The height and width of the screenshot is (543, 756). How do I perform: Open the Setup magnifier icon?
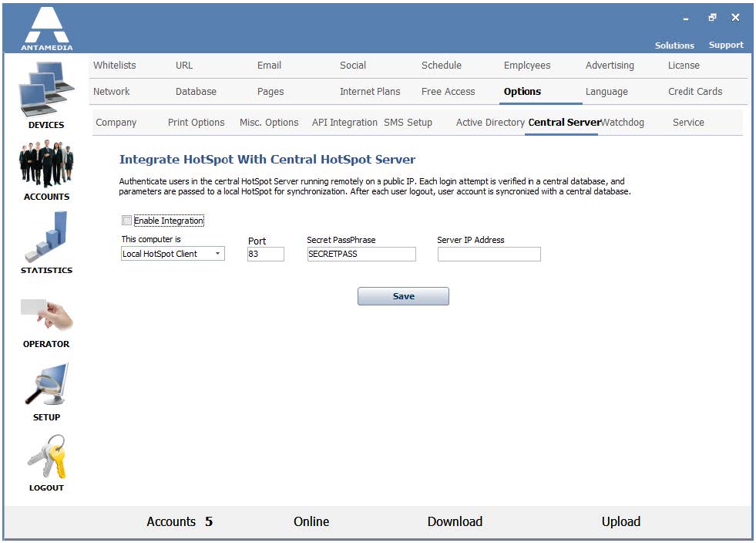tap(46, 384)
